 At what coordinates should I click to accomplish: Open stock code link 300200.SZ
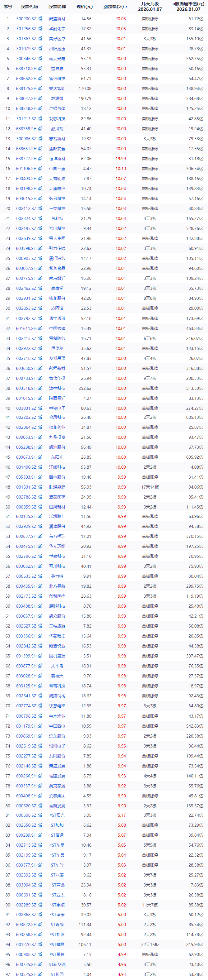(x=26, y=19)
